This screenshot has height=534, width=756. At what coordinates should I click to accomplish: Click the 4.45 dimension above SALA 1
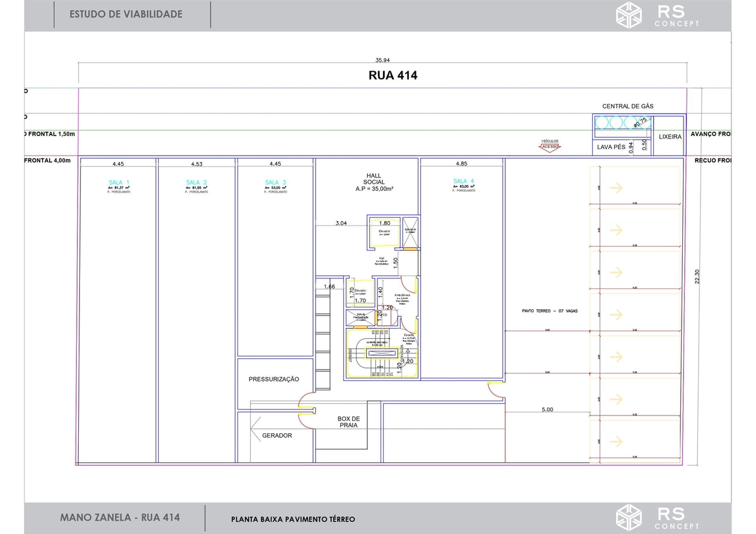[x=118, y=164]
